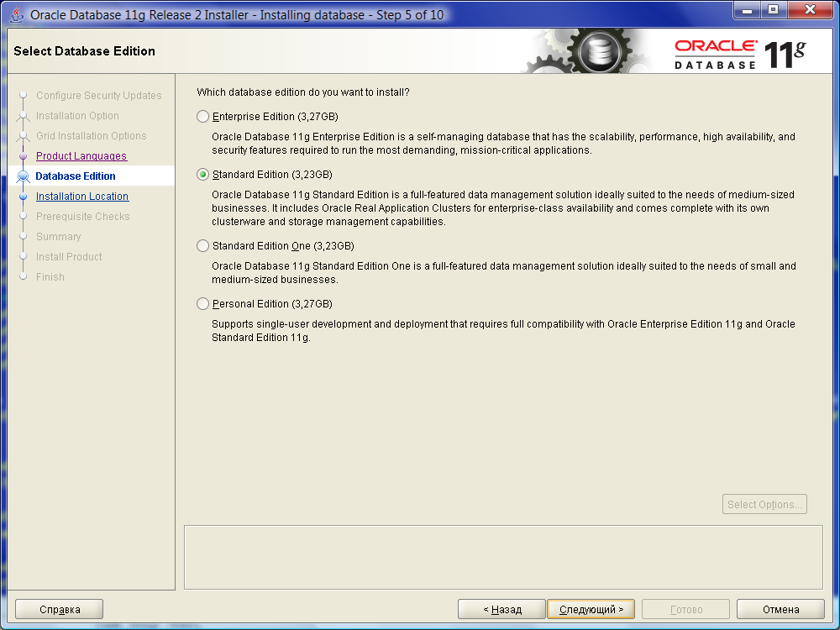
Task: Click the Installation Location step bullet
Action: pyautogui.click(x=23, y=196)
